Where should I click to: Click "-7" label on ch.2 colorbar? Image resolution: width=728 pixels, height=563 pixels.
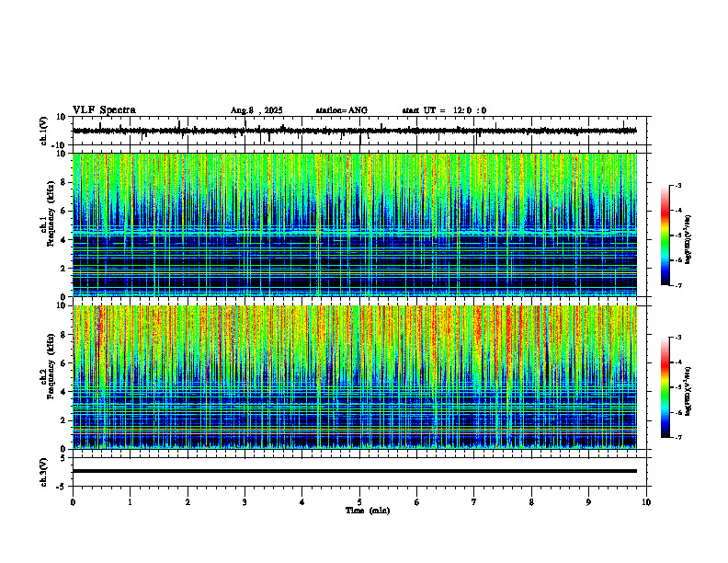678,437
